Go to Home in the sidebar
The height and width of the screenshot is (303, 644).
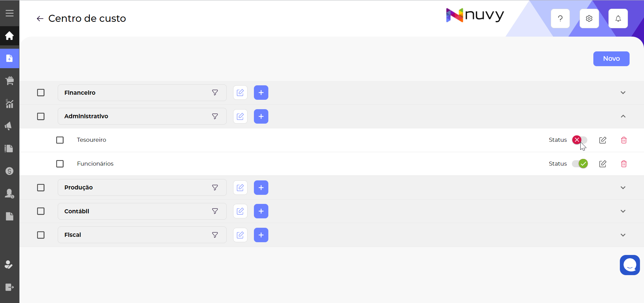point(9,36)
